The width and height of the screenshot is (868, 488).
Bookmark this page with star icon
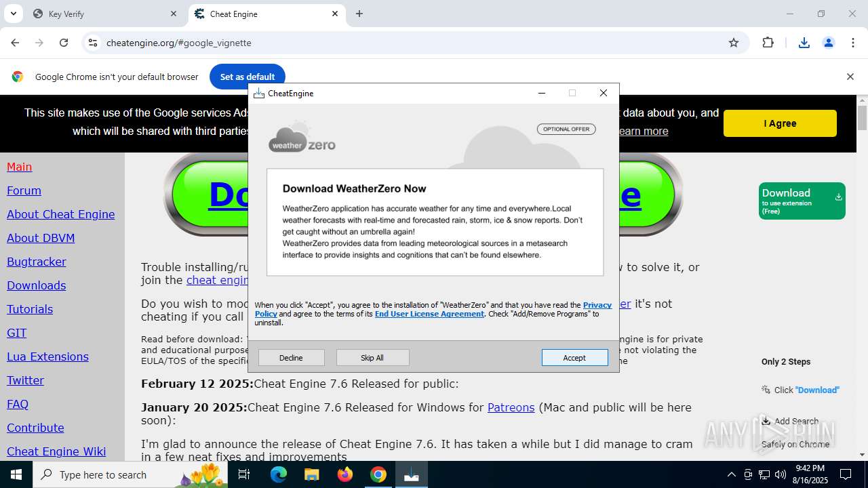pos(734,43)
